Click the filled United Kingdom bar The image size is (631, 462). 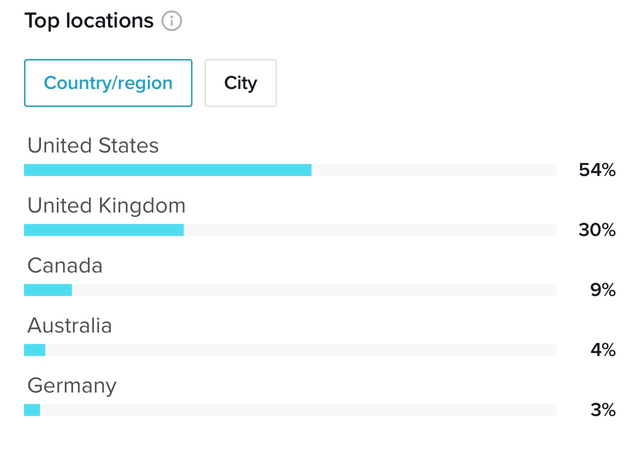click(104, 230)
